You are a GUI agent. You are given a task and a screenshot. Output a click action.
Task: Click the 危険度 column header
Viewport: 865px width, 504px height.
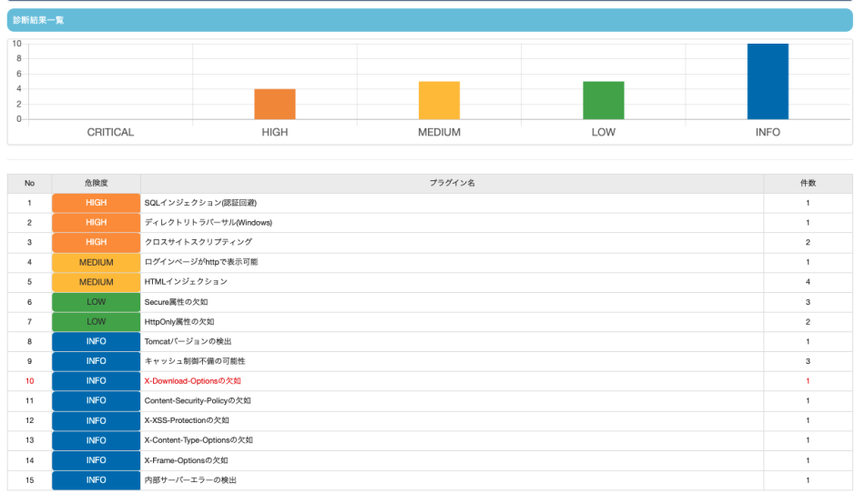(96, 183)
